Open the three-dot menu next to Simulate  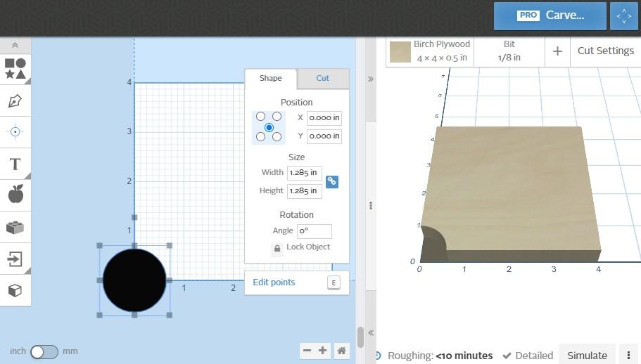[x=628, y=355]
